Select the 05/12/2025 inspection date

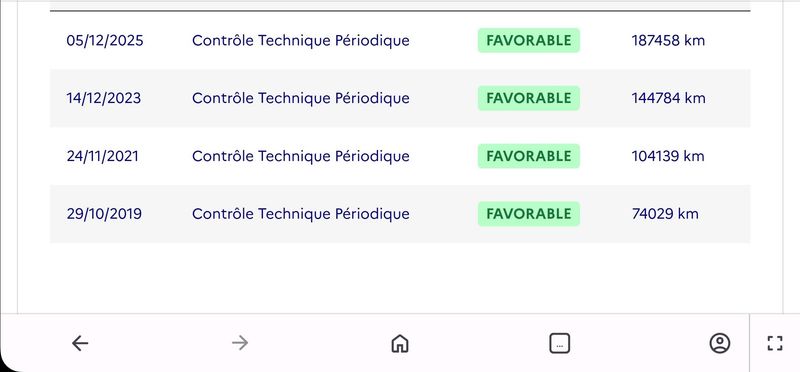105,40
